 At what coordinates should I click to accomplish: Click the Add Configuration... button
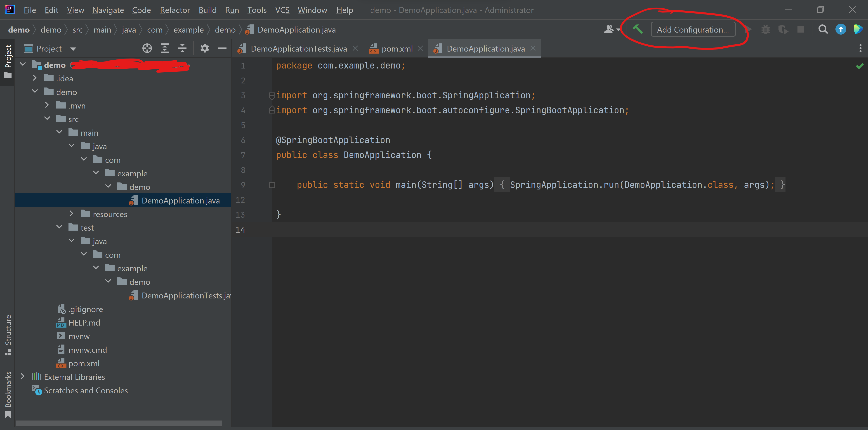pyautogui.click(x=693, y=30)
